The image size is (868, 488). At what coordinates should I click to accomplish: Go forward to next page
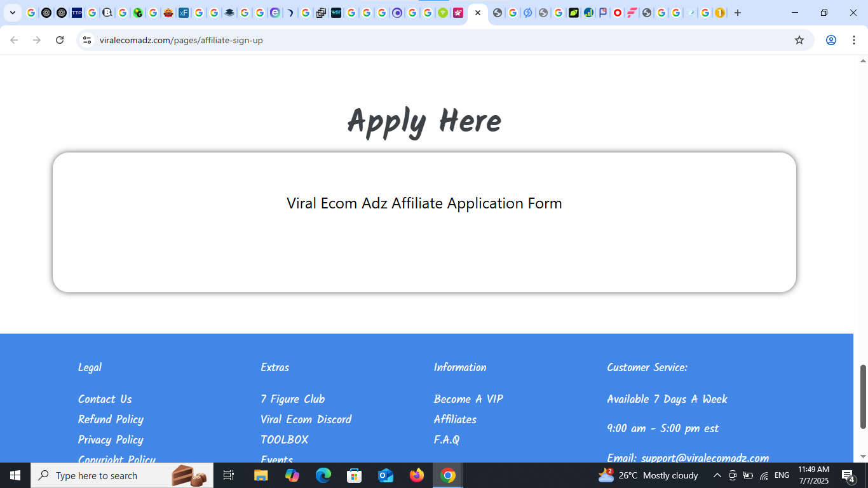pyautogui.click(x=37, y=40)
